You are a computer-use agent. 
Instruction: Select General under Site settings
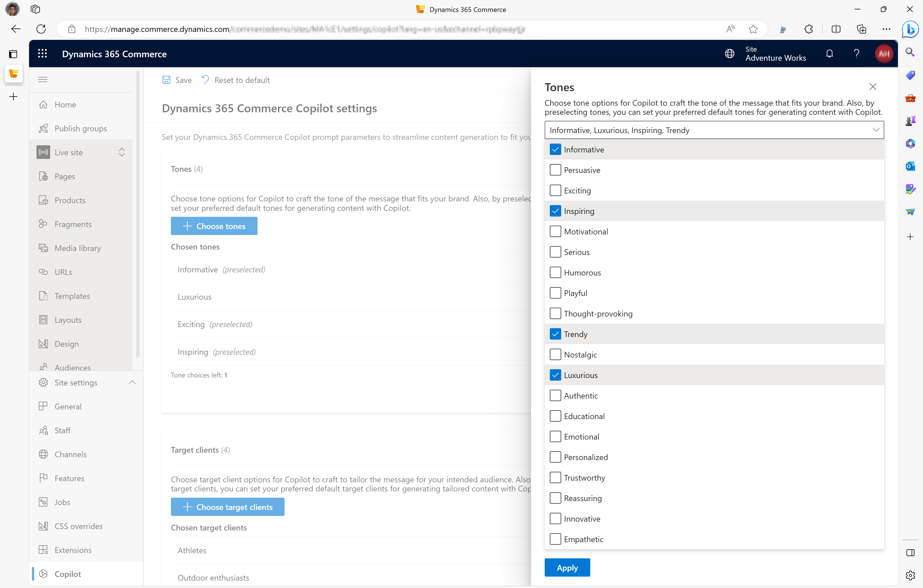(68, 406)
